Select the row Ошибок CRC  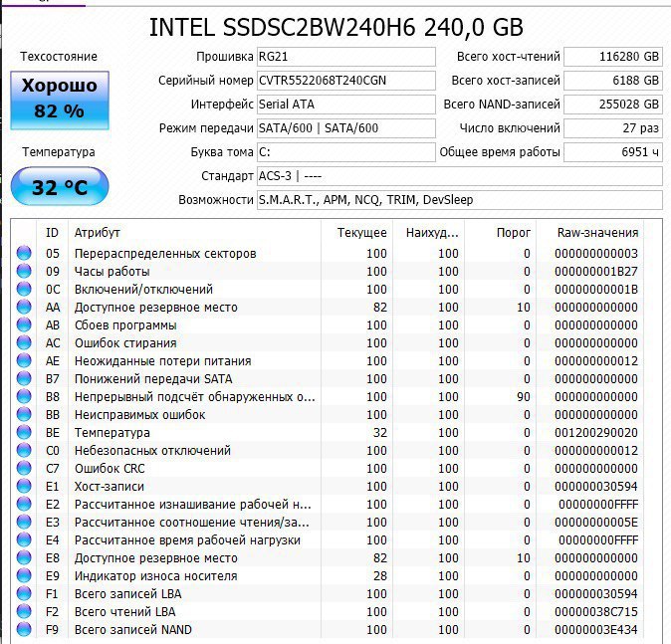point(328,469)
